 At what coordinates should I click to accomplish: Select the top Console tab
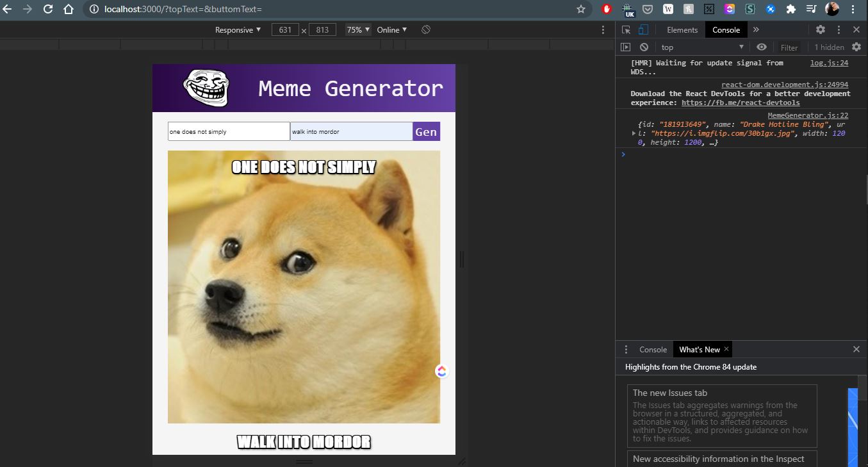726,29
